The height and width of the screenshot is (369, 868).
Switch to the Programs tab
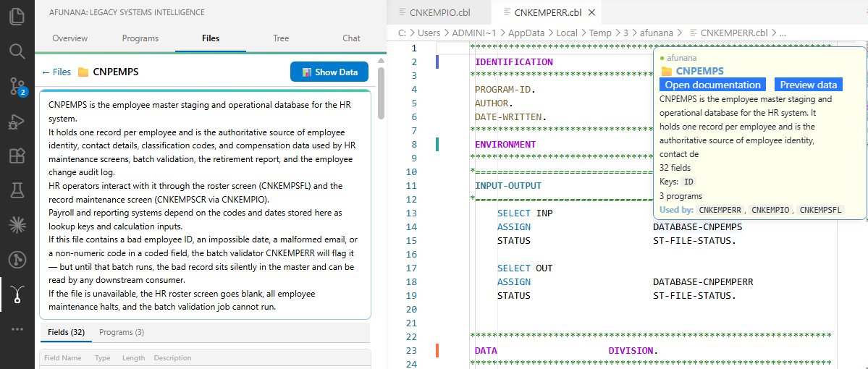coord(140,38)
